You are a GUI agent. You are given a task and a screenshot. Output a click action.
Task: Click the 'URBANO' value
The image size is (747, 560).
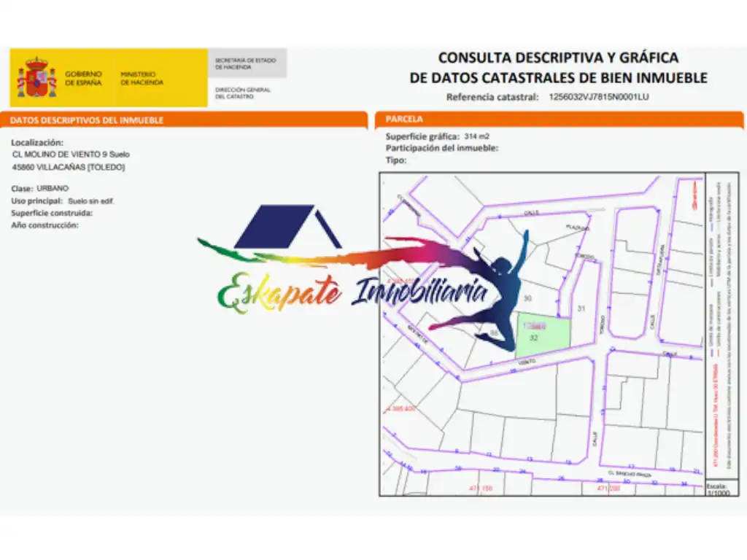[x=53, y=188]
